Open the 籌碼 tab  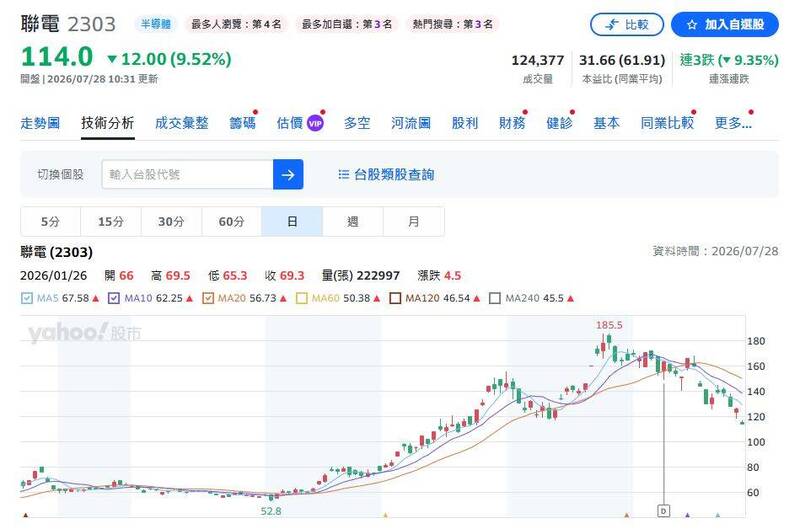click(242, 123)
